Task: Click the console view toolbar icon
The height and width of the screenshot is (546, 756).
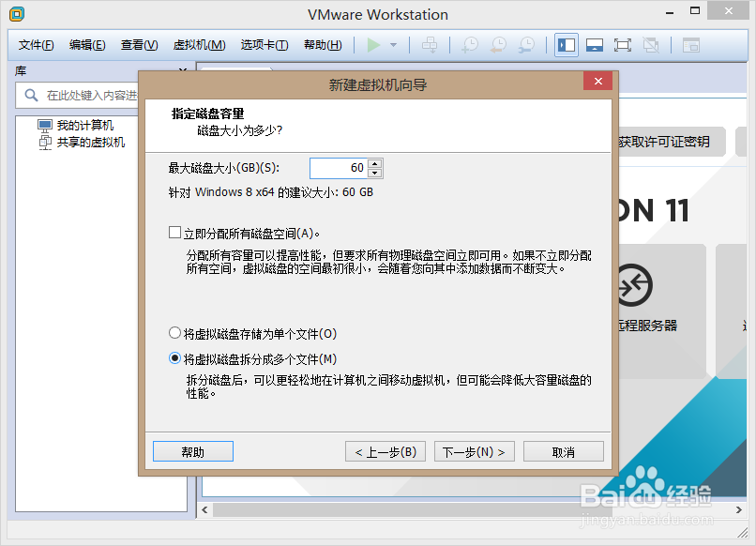Action: 691,45
